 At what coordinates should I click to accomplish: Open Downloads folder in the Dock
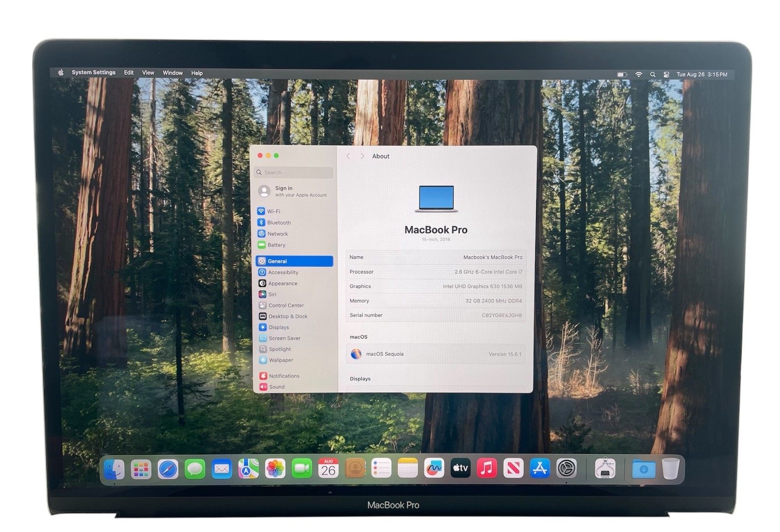(x=643, y=469)
